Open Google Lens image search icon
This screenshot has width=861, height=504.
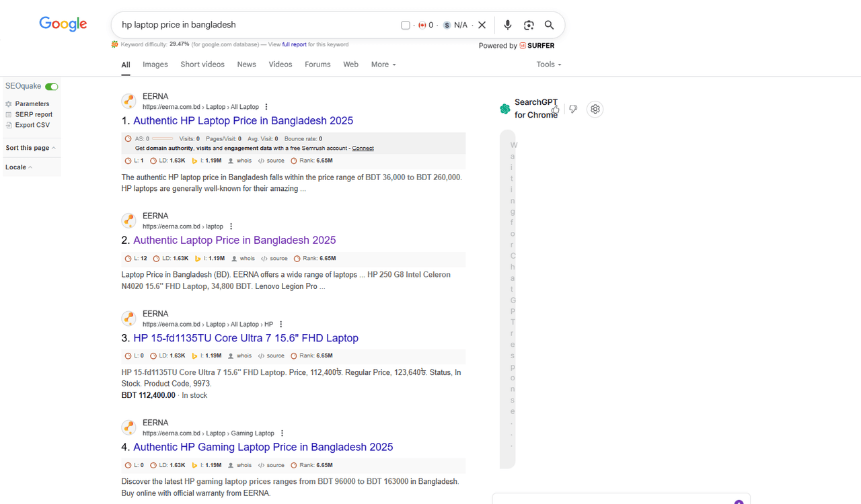pos(529,25)
